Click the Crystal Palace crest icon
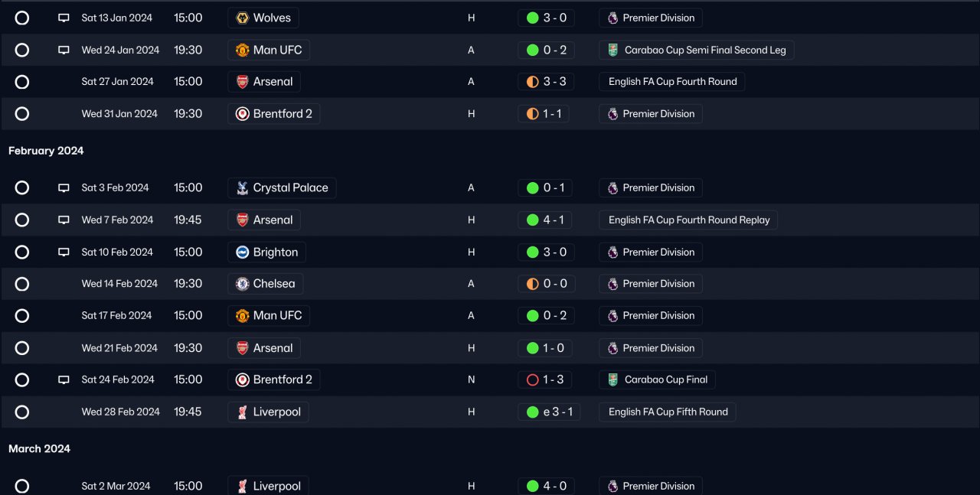 (x=242, y=187)
